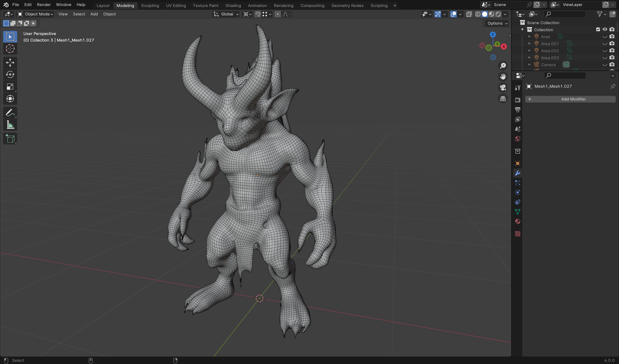This screenshot has height=364, width=619.
Task: Activate the 3D Cursor tool
Action: click(x=10, y=49)
